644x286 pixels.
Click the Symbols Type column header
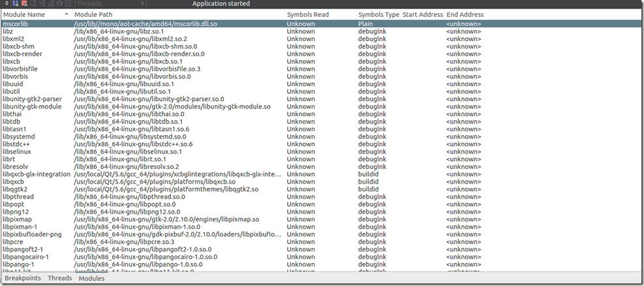[378, 14]
